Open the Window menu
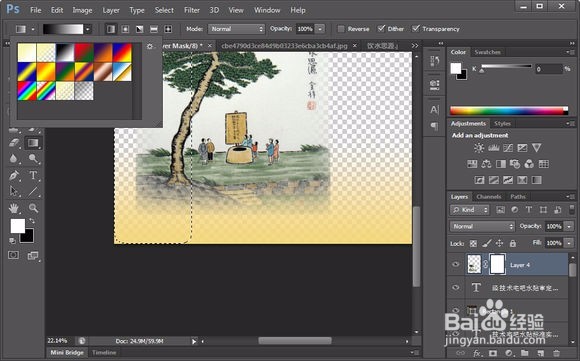This screenshot has width=580, height=361. (267, 10)
